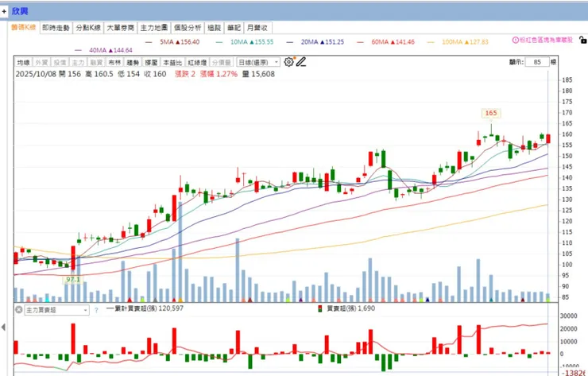Switch to the 分點K線 tab
Viewport: 588px width, 376px height.
(x=88, y=28)
